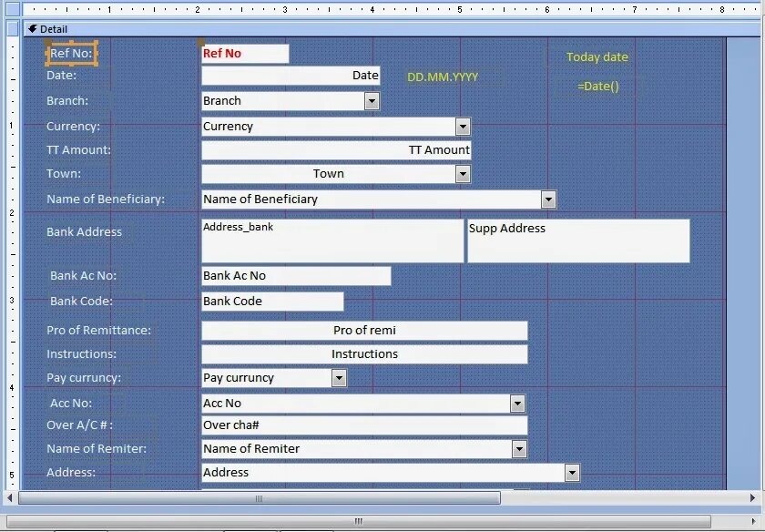Viewport: 765px width, 532px height.
Task: Click the form selector box at ruler corner
Action: tap(13, 9)
